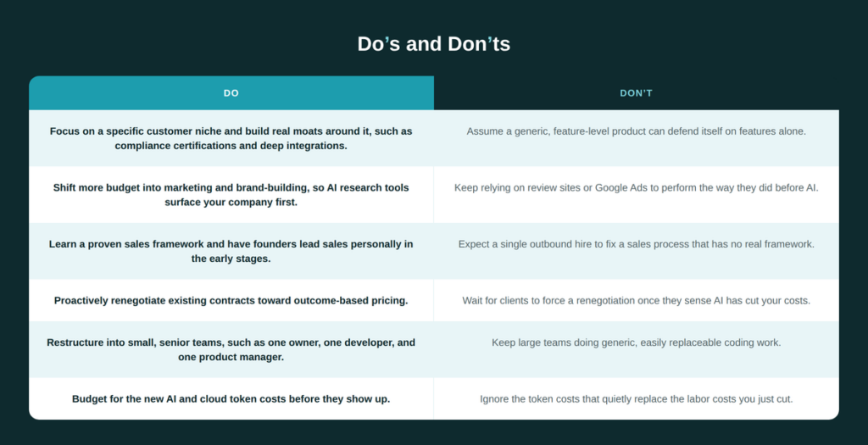
Task: Click 'Keep relying on review sites' cell
Action: click(637, 195)
